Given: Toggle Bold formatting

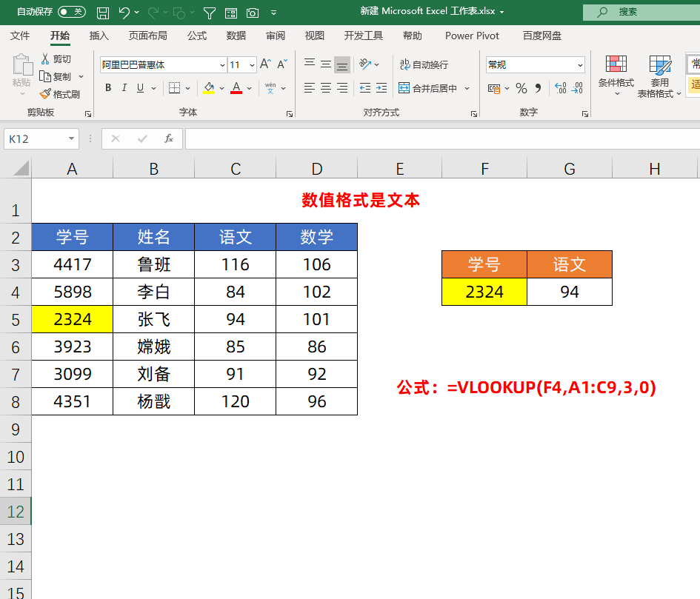Looking at the screenshot, I should pos(107,88).
